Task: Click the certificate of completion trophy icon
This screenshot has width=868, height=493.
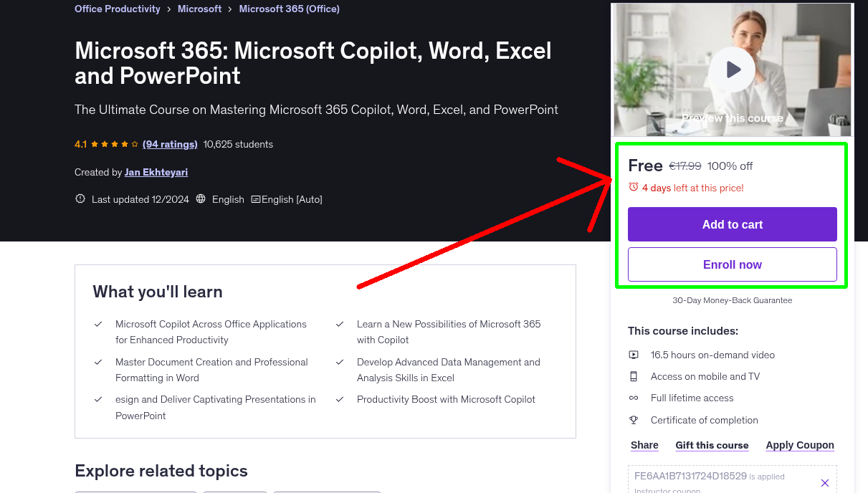Action: pos(634,420)
